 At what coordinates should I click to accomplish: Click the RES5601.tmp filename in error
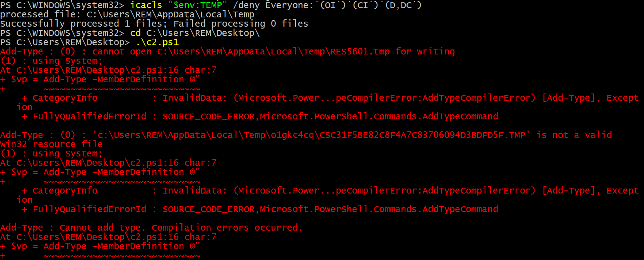(360, 52)
